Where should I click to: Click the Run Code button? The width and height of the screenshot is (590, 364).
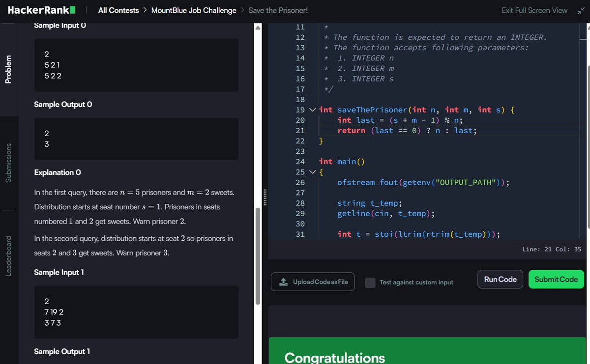pyautogui.click(x=500, y=279)
